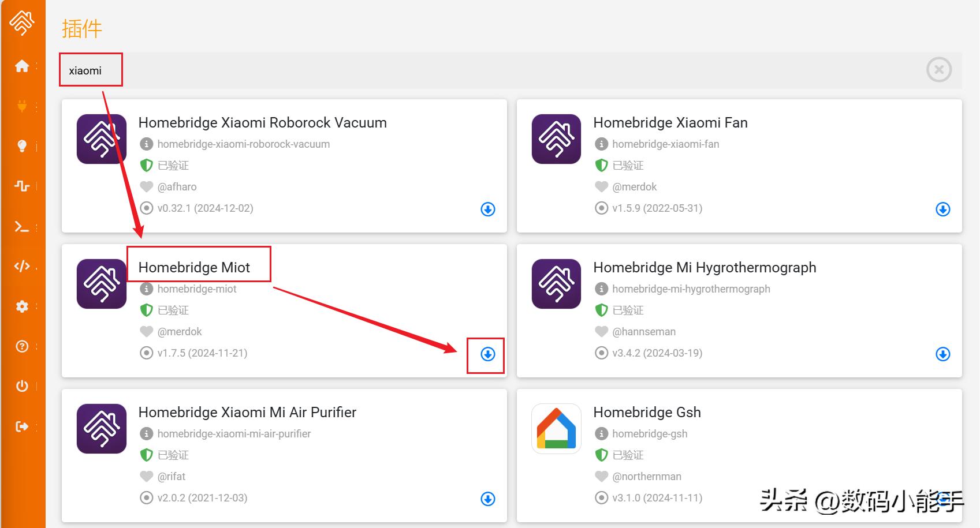Click the Xiaomi Fan plugin logo

pyautogui.click(x=557, y=139)
